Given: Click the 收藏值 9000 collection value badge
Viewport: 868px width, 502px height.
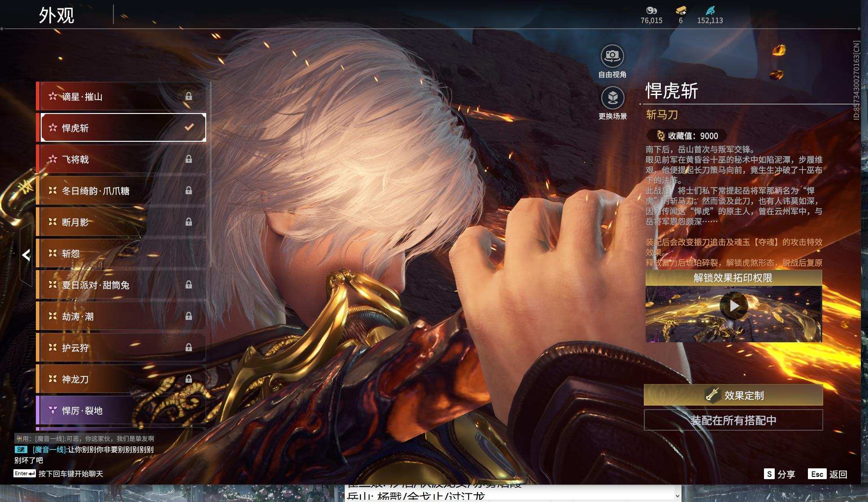Looking at the screenshot, I should pyautogui.click(x=687, y=135).
